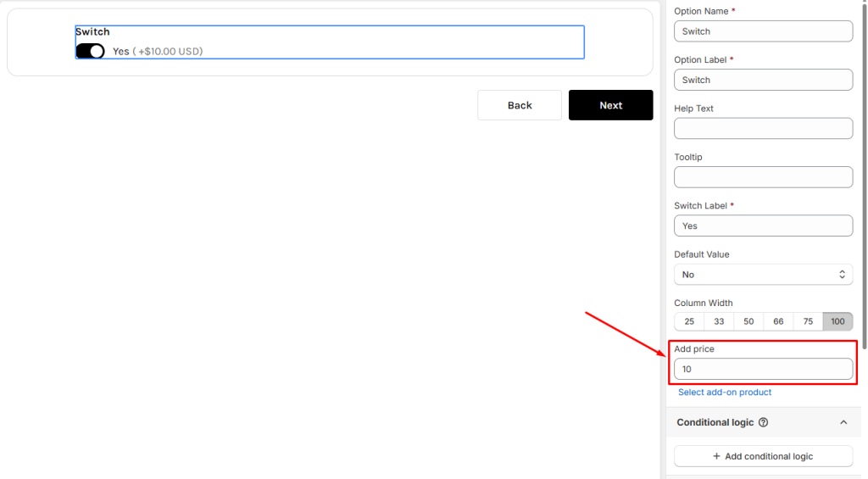Click the Conditional logic help question icon
868x479 pixels.
pyautogui.click(x=763, y=422)
